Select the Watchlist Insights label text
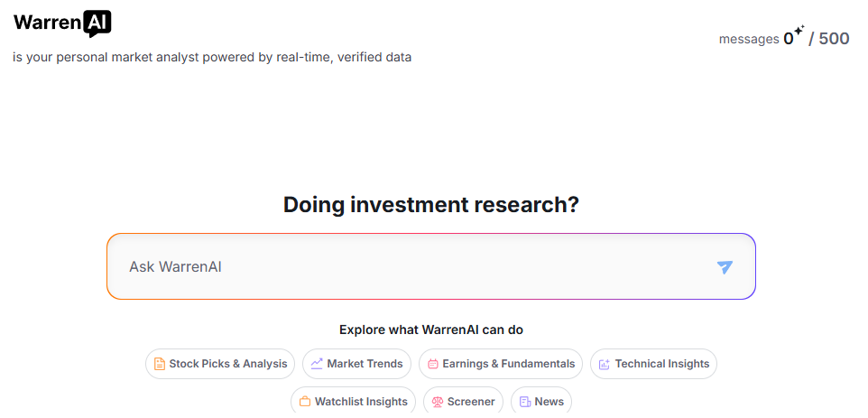This screenshot has width=868, height=418. pos(361,402)
